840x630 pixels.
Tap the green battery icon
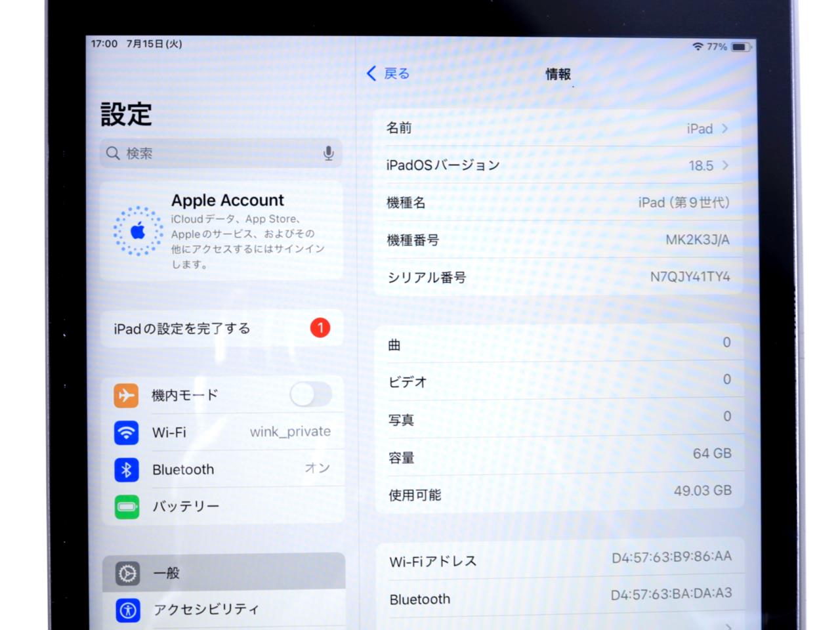click(x=127, y=507)
